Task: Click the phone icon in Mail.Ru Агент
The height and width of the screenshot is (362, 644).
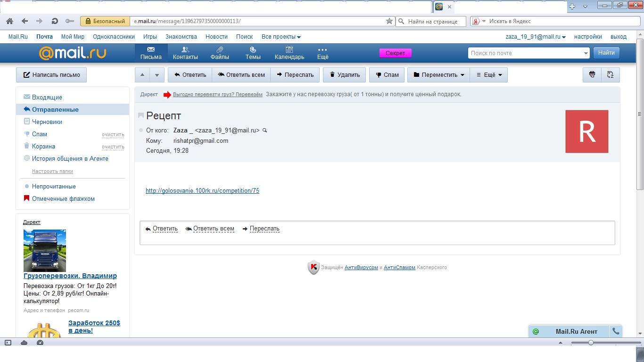Action: pos(616,331)
